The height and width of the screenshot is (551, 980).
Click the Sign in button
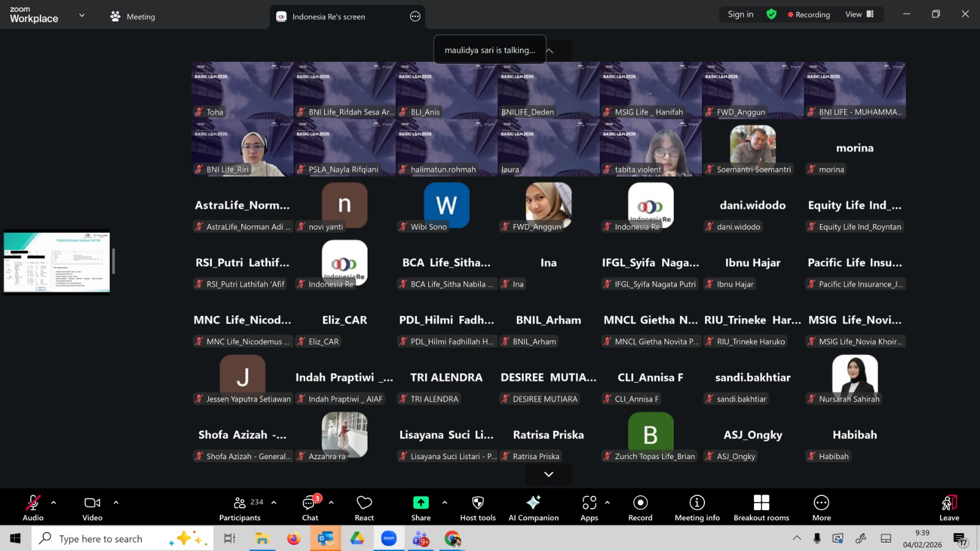pos(741,14)
